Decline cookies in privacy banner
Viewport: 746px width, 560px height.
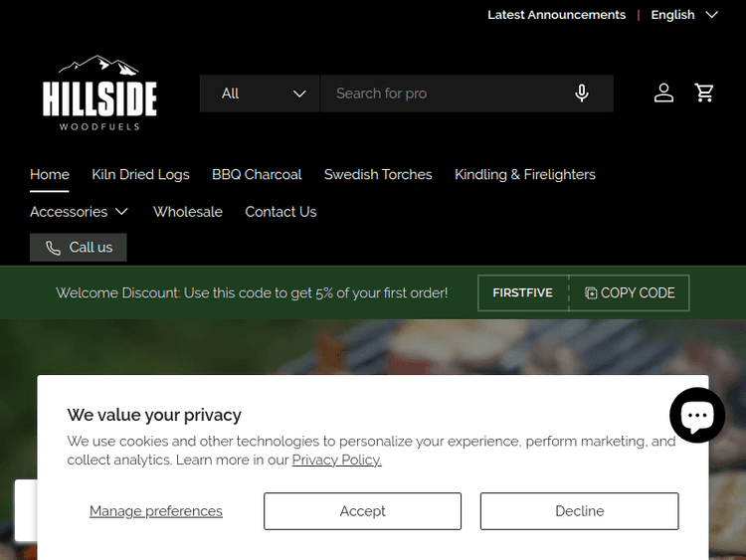579,511
